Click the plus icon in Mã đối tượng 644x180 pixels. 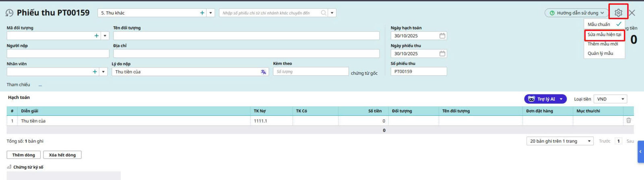coord(96,36)
